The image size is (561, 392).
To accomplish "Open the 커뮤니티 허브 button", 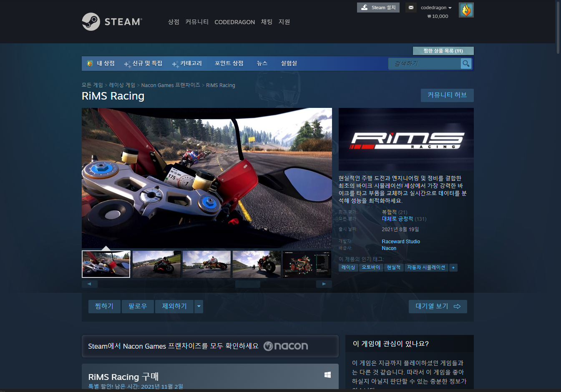I will (447, 95).
